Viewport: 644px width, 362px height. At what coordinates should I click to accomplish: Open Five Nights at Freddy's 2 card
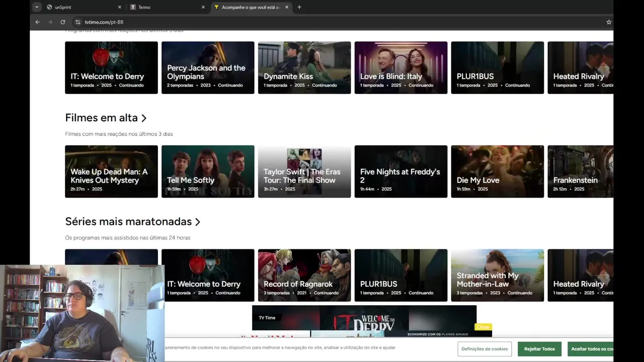pyautogui.click(x=401, y=171)
